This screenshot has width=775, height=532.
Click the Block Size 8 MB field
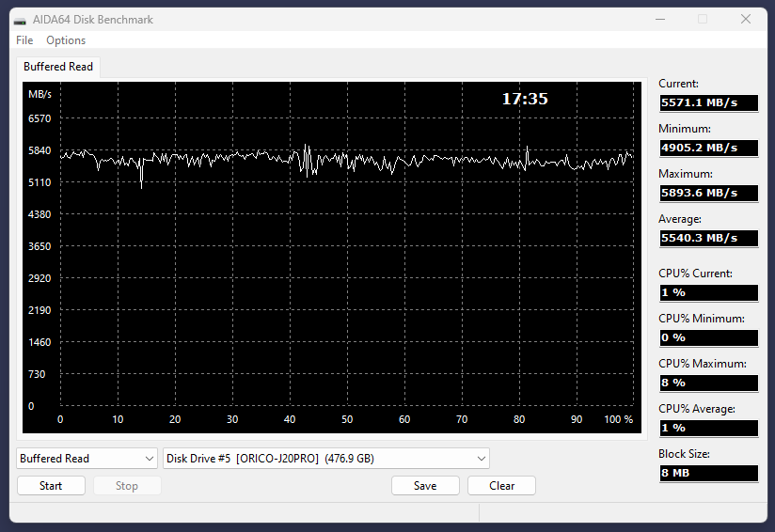point(709,473)
